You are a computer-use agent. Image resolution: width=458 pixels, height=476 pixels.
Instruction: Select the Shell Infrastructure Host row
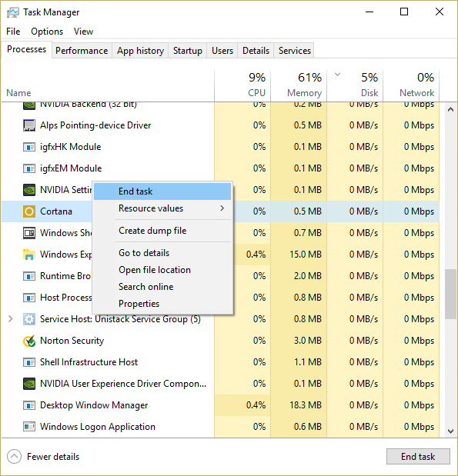[x=220, y=362]
